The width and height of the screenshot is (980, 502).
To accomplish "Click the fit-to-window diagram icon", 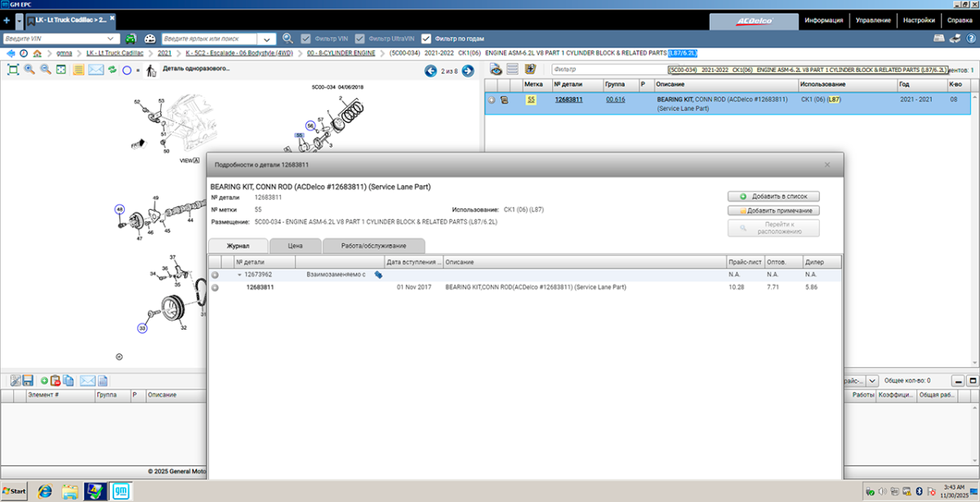I will 13,70.
